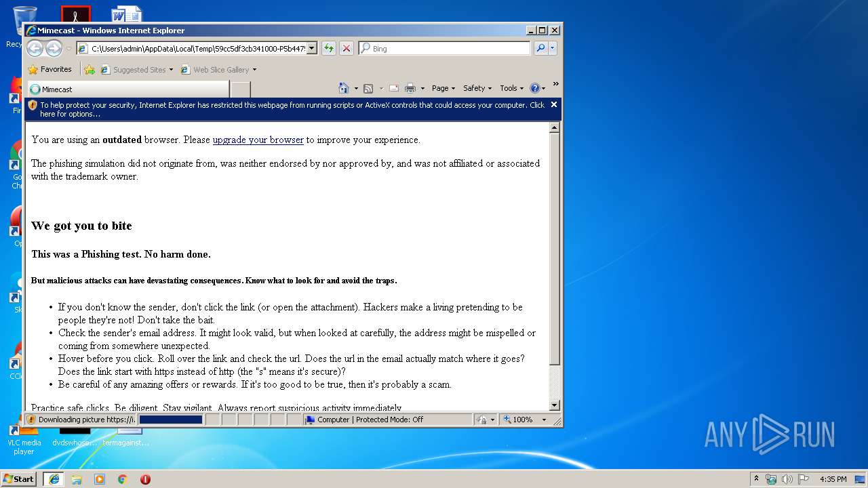
Task: Open the RSS feeds icon
Action: click(x=368, y=88)
